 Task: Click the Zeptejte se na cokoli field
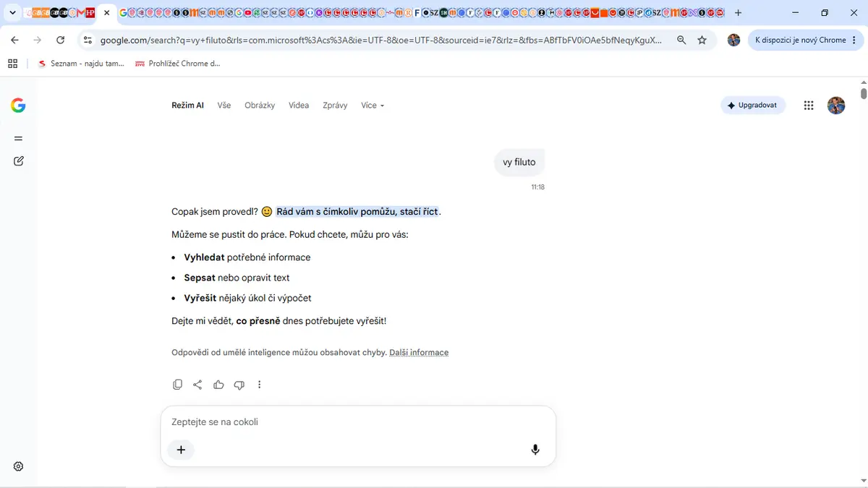(x=358, y=422)
